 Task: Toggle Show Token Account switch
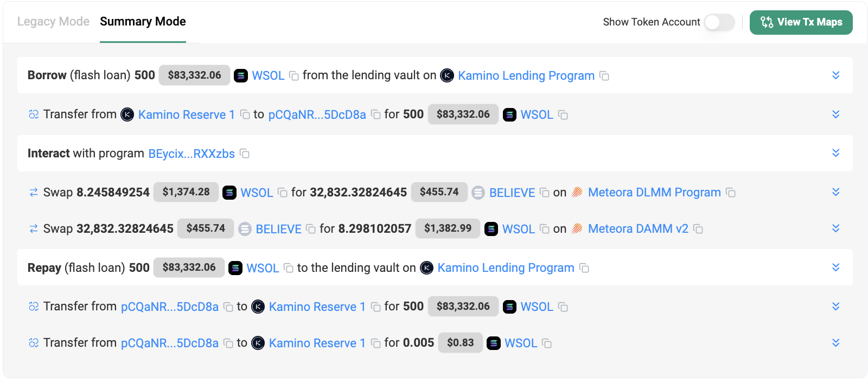coord(719,22)
